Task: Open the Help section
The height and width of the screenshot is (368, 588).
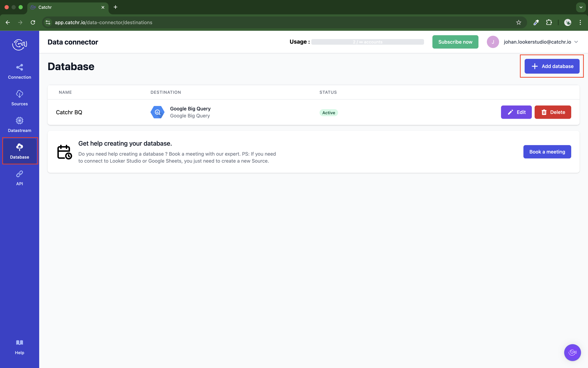Action: tap(19, 347)
